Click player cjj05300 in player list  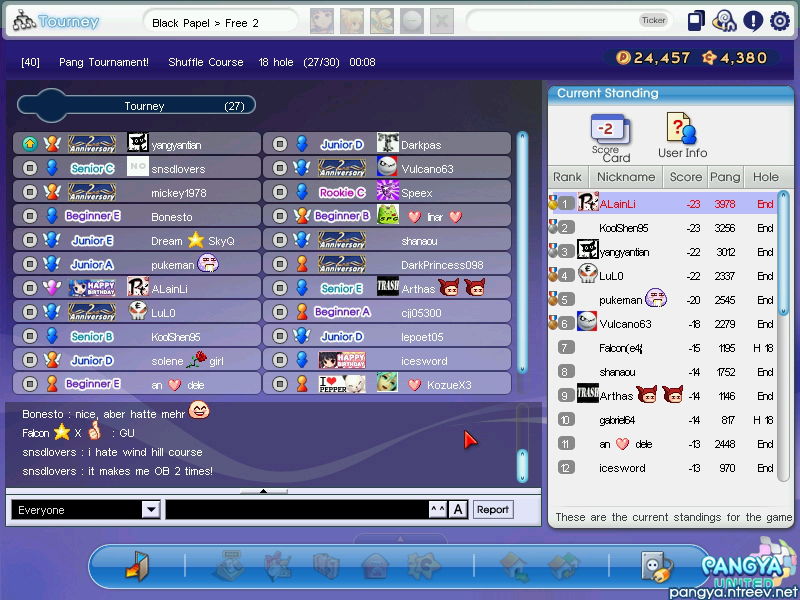tap(387, 312)
